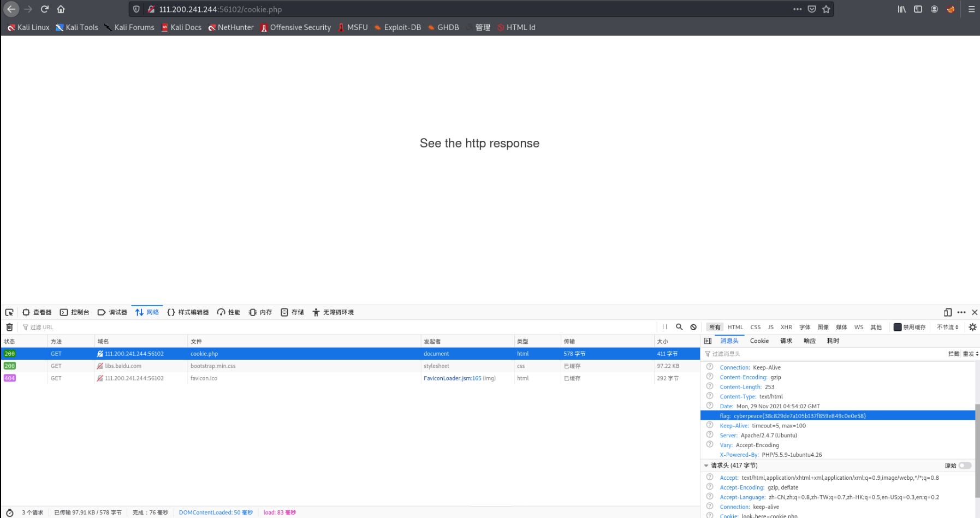This screenshot has height=518, width=980.
Task: Bookmark this page with the star icon
Action: [826, 9]
